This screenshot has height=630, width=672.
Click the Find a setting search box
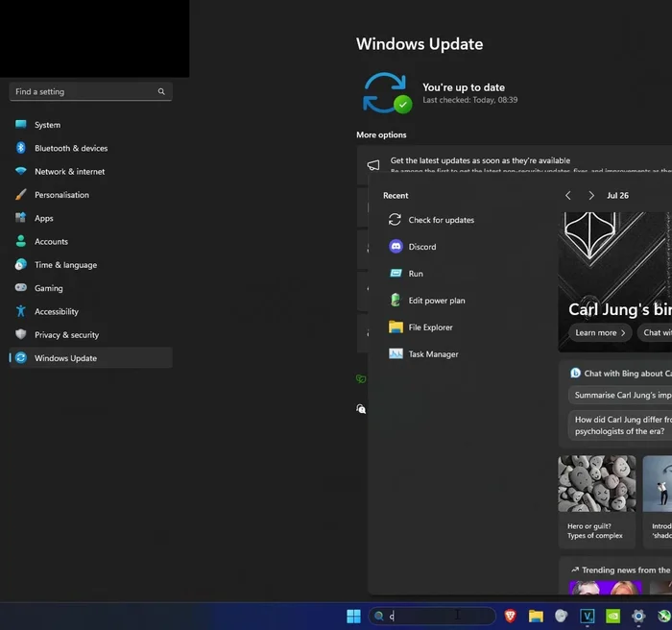click(90, 91)
